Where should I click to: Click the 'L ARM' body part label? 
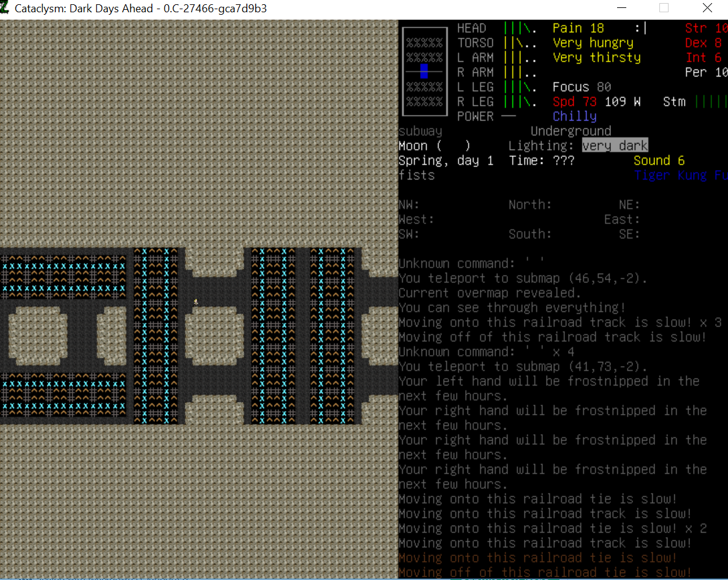coord(476,58)
